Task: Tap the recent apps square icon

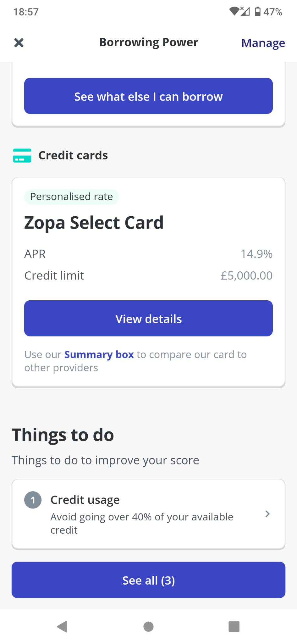Action: click(234, 626)
